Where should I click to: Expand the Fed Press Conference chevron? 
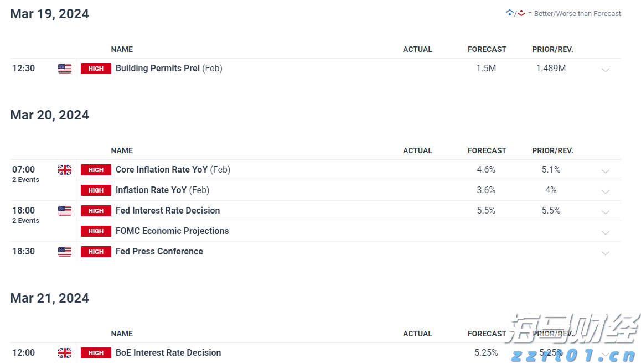pyautogui.click(x=606, y=253)
